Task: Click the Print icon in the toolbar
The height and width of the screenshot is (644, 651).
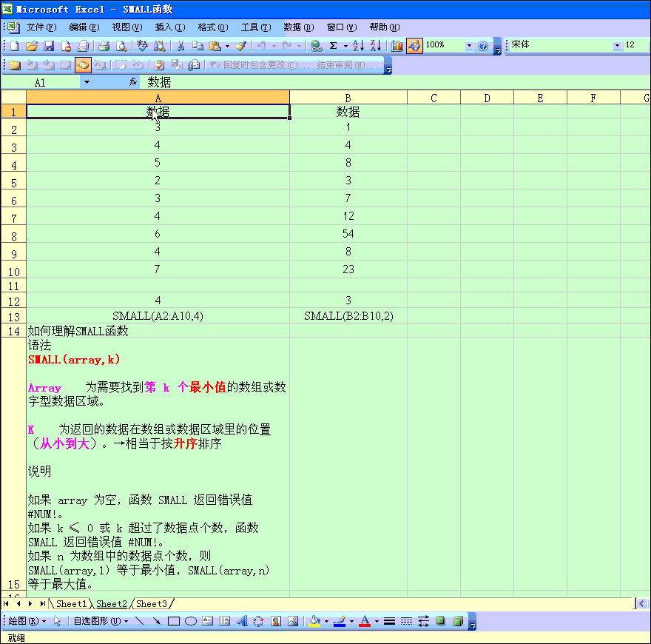Action: pos(104,46)
